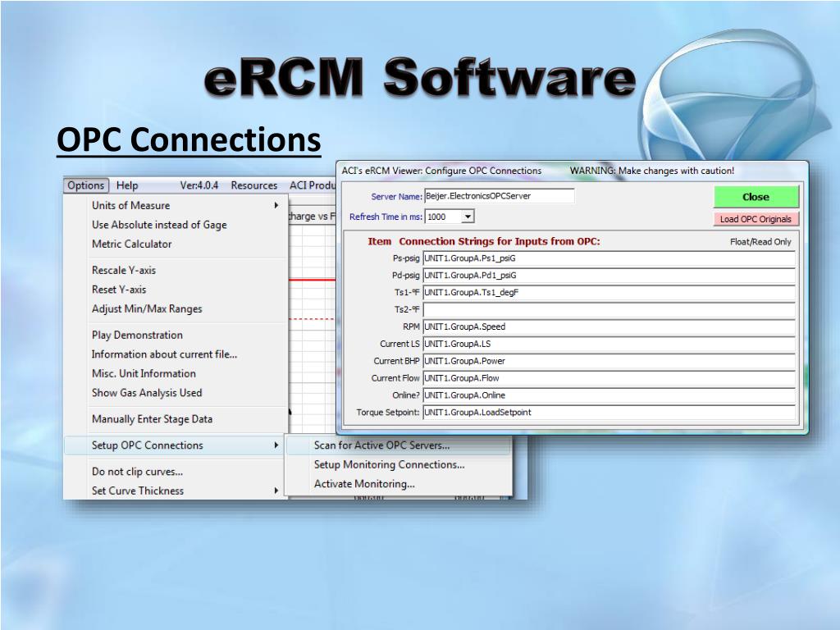Image resolution: width=840 pixels, height=630 pixels.
Task: Open the Help menu
Action: tap(127, 185)
